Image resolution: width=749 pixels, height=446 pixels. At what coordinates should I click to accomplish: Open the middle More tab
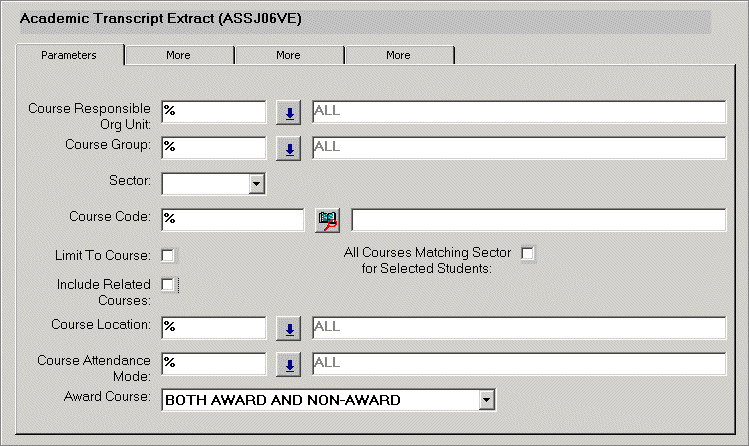288,55
